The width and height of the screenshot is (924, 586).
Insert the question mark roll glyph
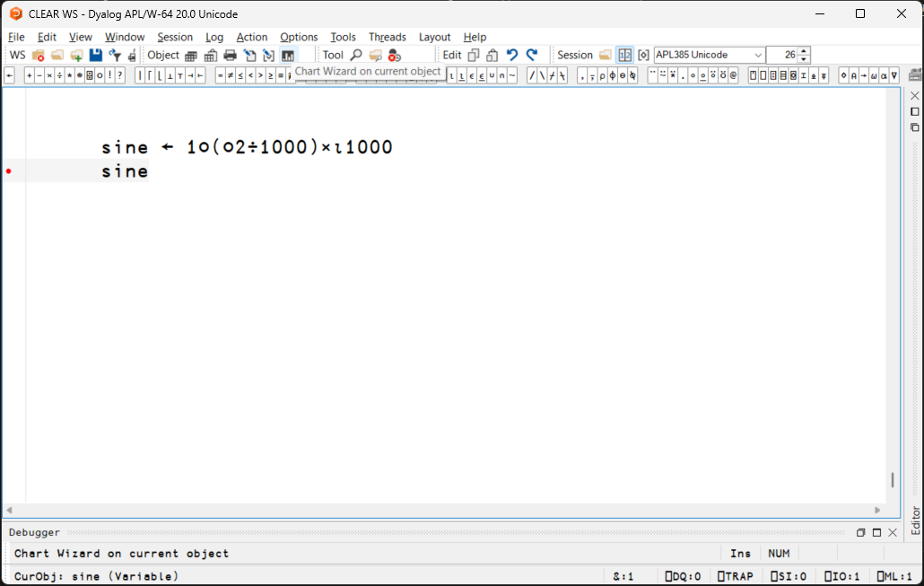(119, 75)
